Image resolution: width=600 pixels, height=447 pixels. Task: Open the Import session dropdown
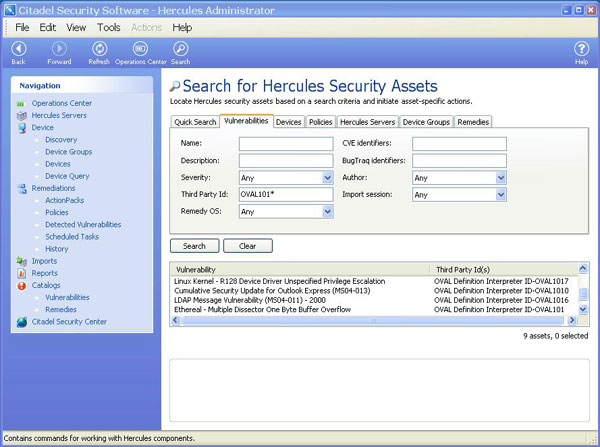(x=500, y=195)
